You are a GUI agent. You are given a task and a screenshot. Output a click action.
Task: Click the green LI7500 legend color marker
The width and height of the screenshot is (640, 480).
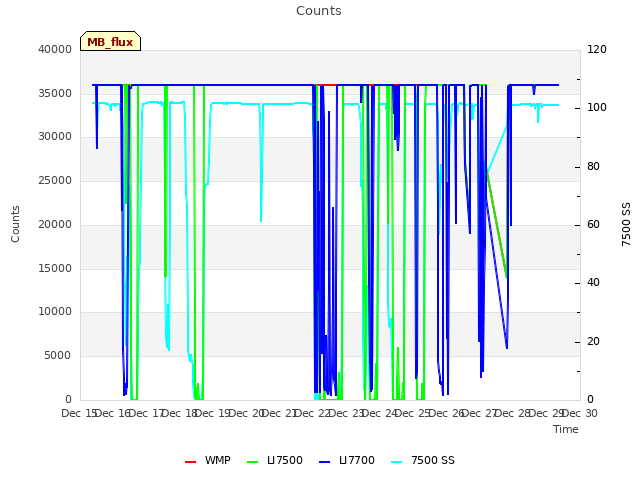[x=253, y=462]
